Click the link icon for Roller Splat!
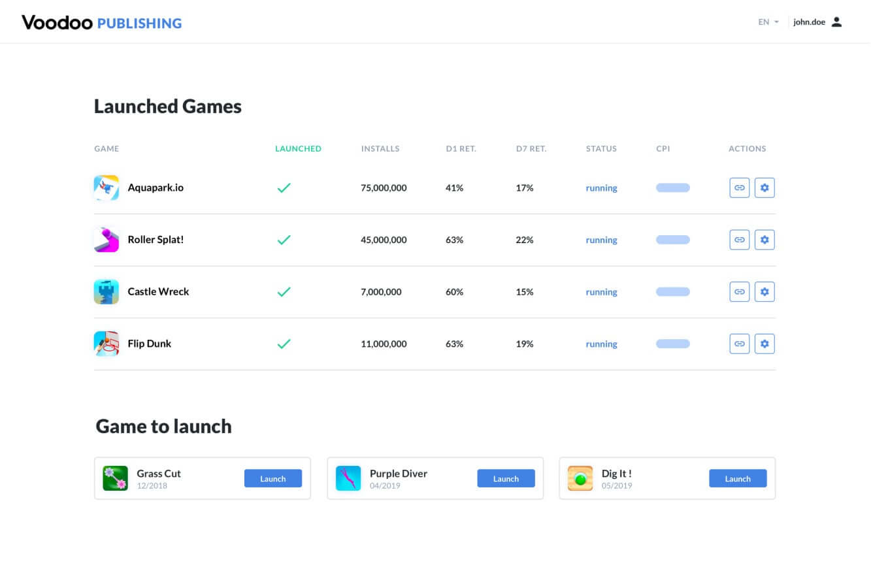Image resolution: width=871 pixels, height=588 pixels. (739, 240)
